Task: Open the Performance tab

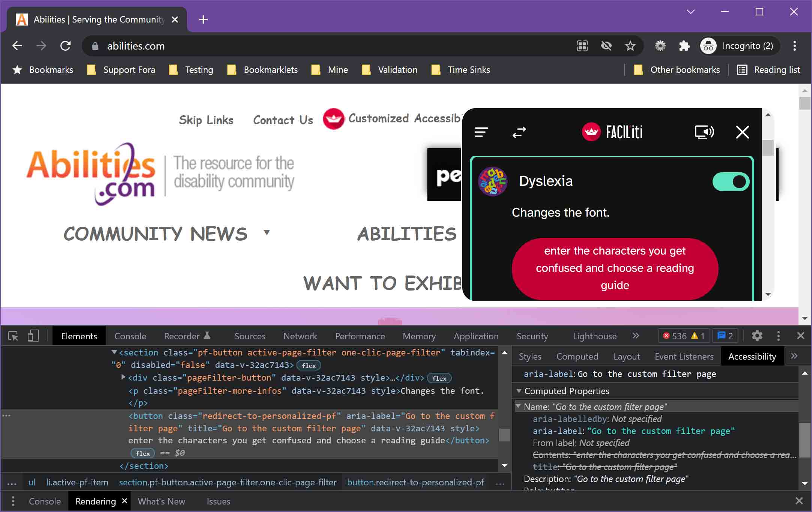Action: point(360,336)
